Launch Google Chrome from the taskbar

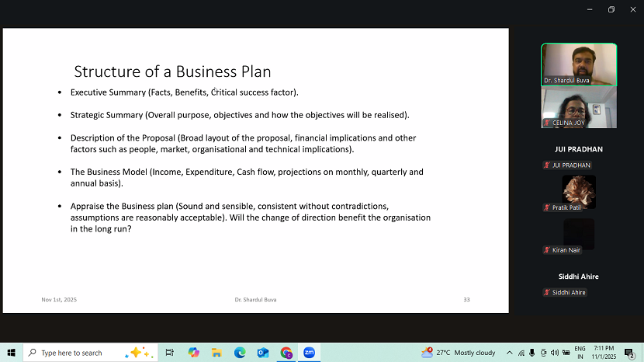click(286, 353)
